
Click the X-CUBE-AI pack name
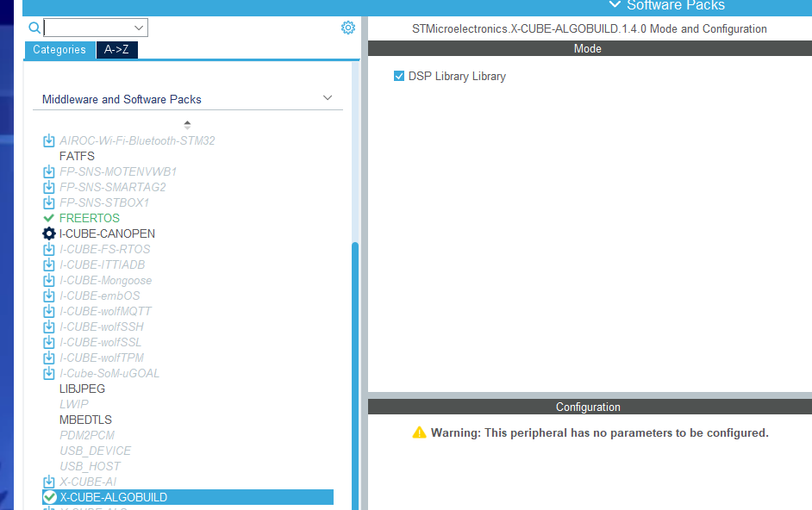(x=88, y=482)
